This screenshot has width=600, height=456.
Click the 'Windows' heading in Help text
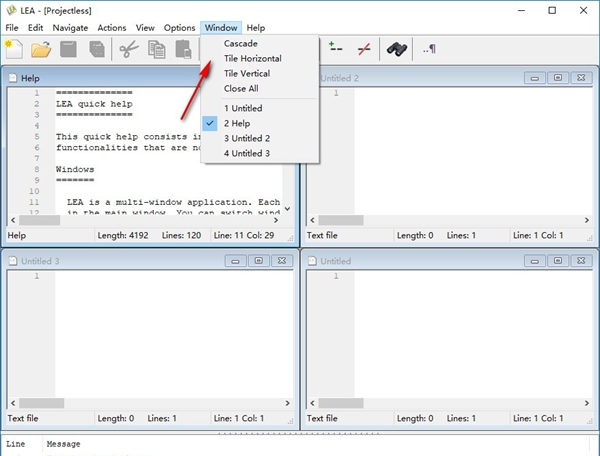75,169
